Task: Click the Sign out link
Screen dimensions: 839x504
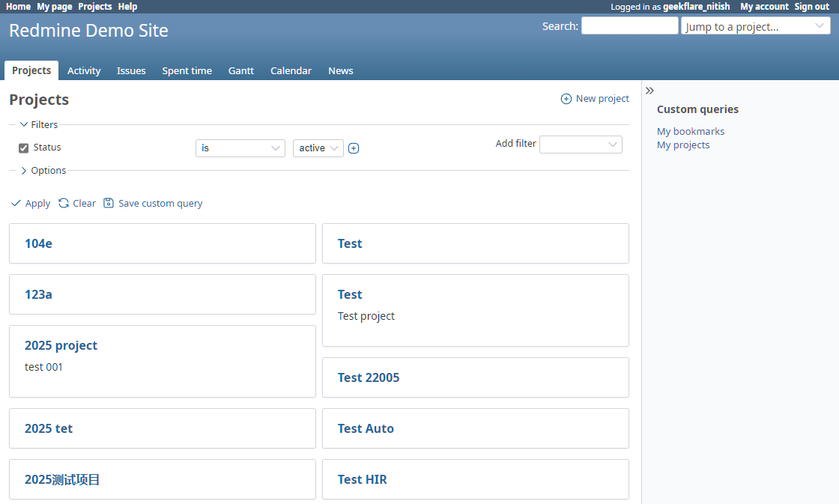Action: (x=812, y=7)
